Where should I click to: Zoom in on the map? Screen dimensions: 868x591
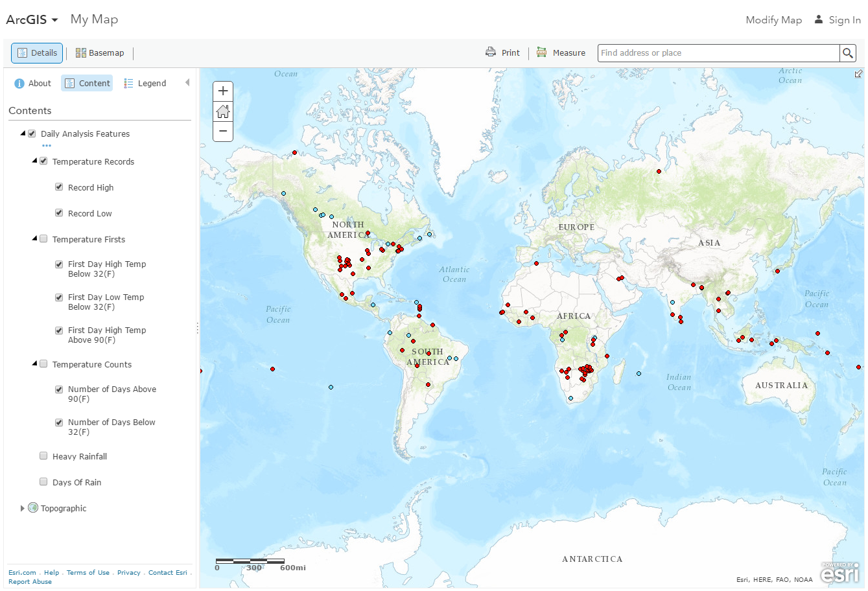tap(223, 91)
